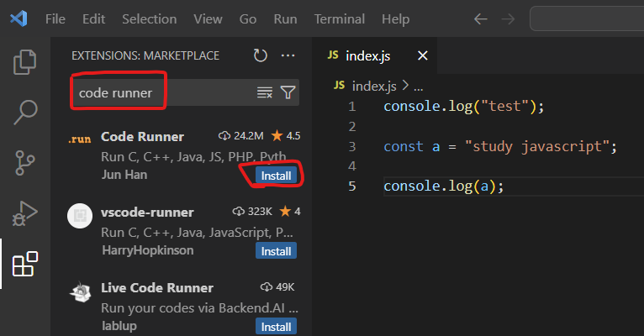
Task: Open the Code Runner extension title
Action: [142, 137]
